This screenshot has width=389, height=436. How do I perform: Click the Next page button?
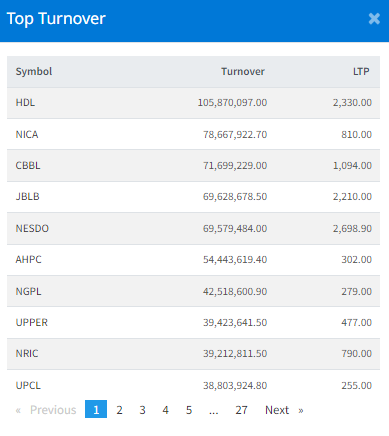click(x=284, y=410)
